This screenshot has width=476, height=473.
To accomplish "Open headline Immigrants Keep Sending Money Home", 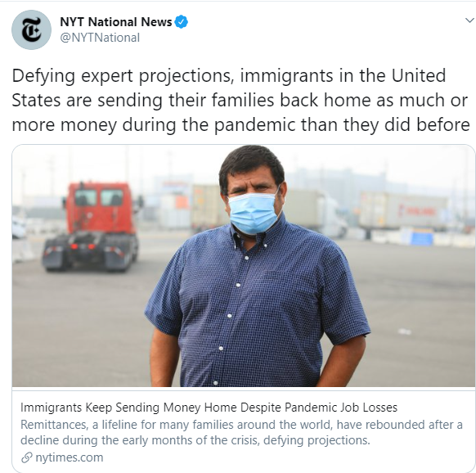I will [x=209, y=408].
